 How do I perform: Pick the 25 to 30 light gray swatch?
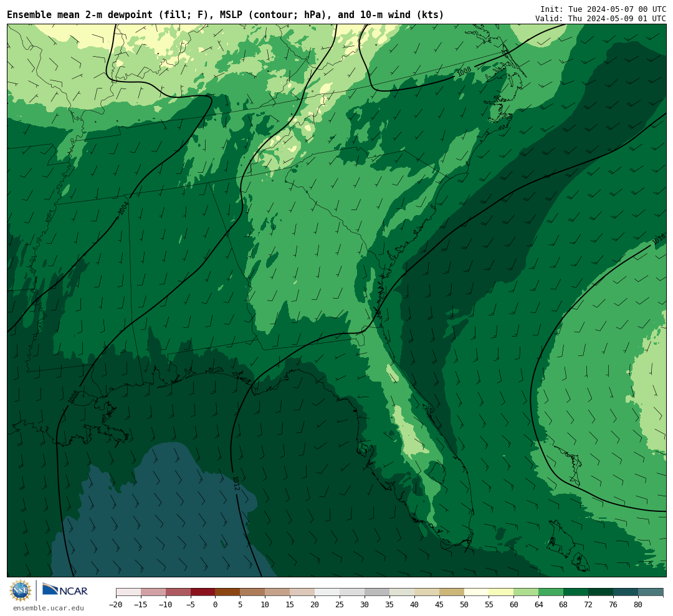tap(352, 592)
